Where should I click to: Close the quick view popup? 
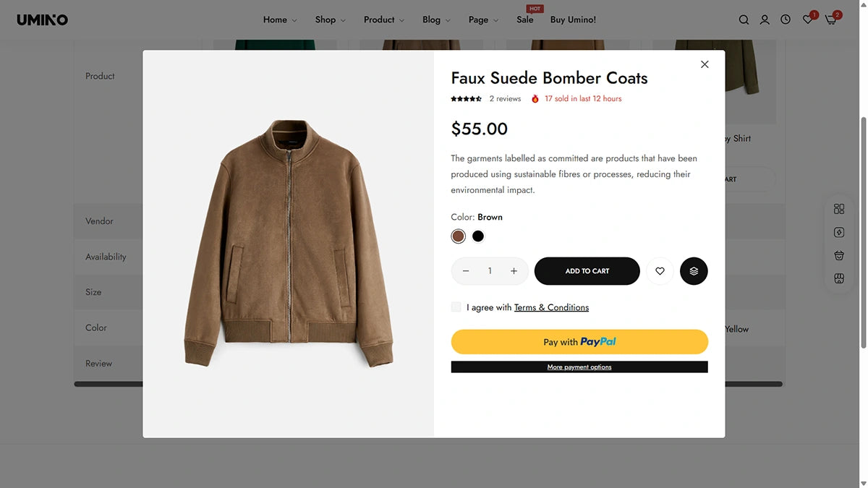[705, 64]
